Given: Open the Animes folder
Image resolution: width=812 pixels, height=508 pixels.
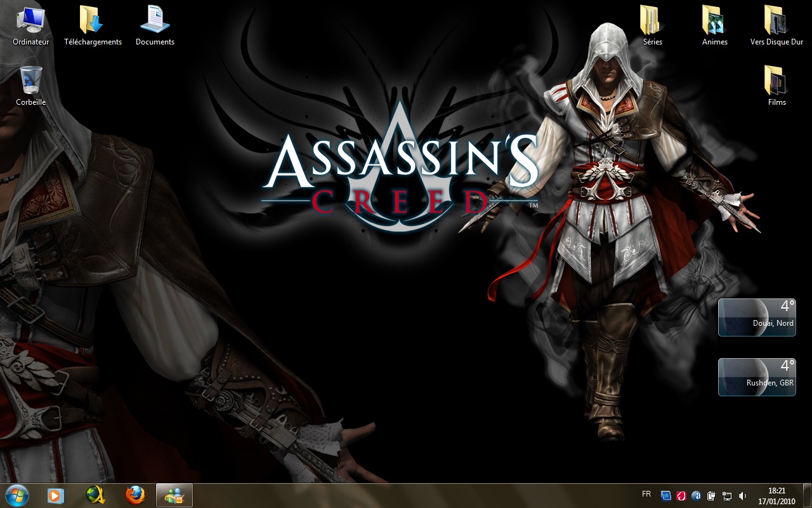Looking at the screenshot, I should point(715,25).
